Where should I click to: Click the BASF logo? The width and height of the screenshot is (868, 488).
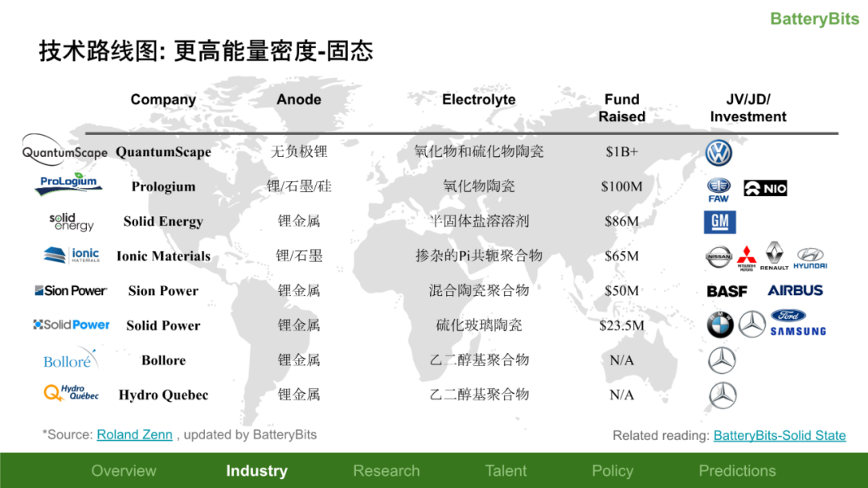[727, 291]
